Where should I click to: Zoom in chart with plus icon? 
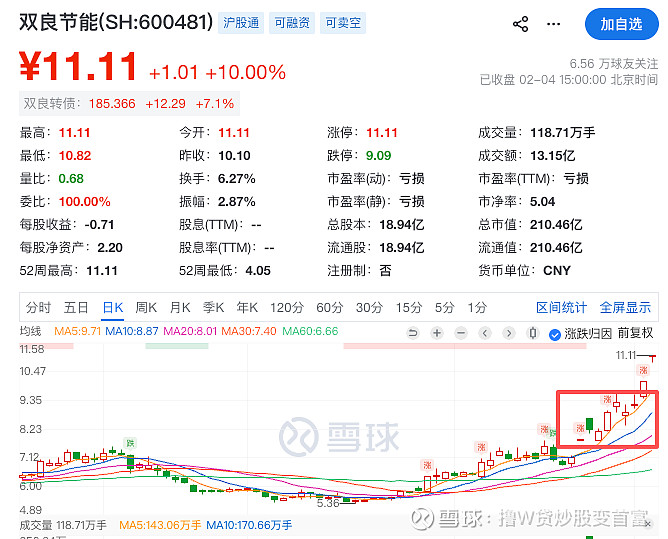pos(437,333)
